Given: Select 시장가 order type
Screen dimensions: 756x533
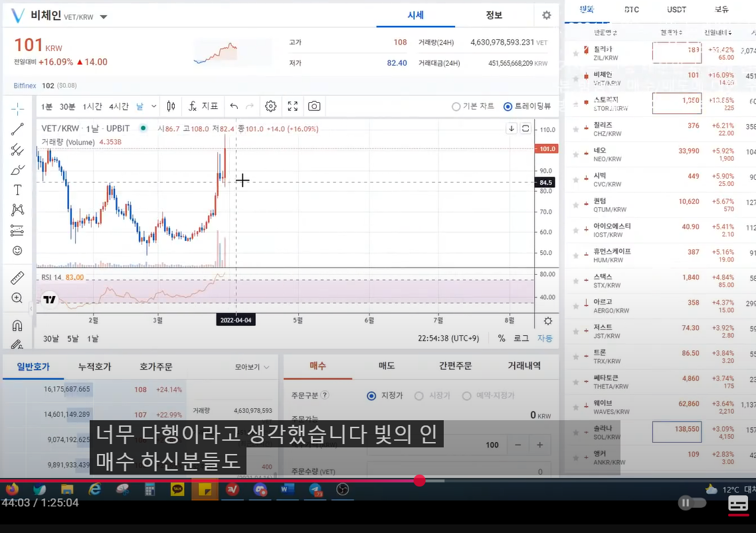Looking at the screenshot, I should [419, 396].
